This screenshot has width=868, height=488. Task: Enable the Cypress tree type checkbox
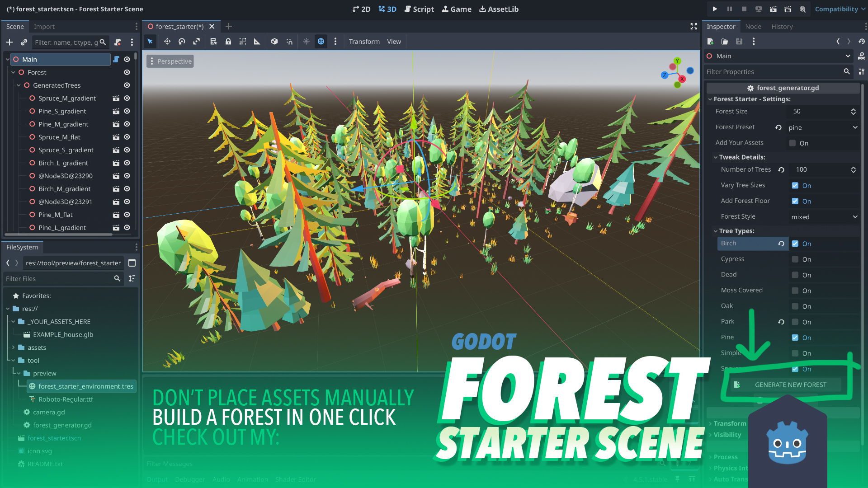point(795,259)
